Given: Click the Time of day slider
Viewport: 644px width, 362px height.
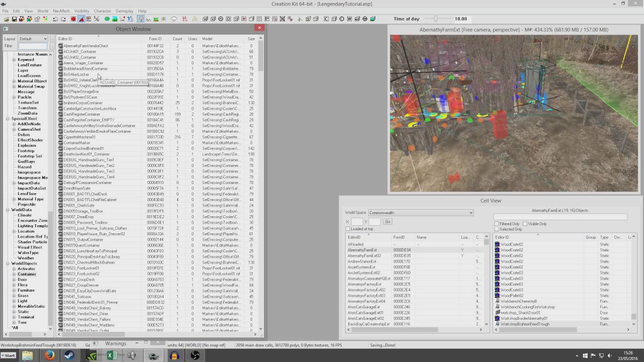Looking at the screenshot, I should [436, 19].
